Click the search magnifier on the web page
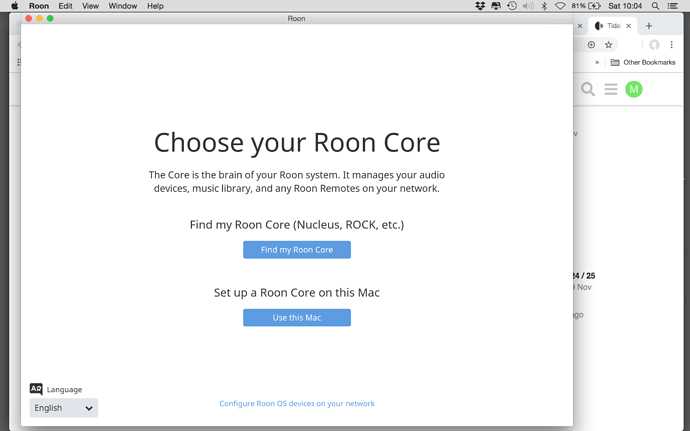This screenshot has width=690, height=431. (588, 89)
